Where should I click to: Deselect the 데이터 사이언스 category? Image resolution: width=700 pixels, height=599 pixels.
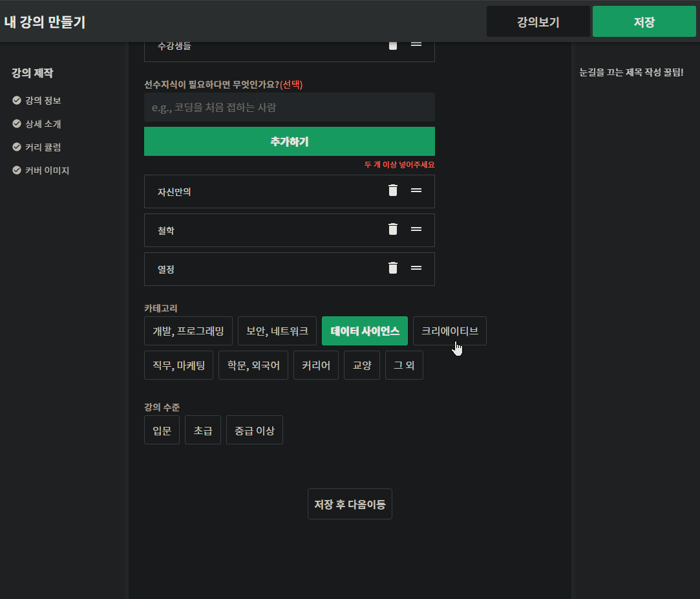point(365,331)
